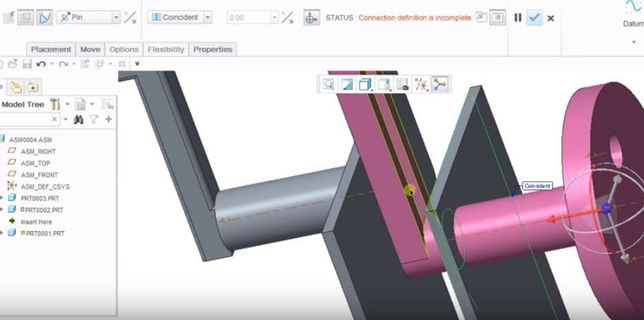Click the undo arrow in quick access
644x320 pixels.
(x=41, y=64)
